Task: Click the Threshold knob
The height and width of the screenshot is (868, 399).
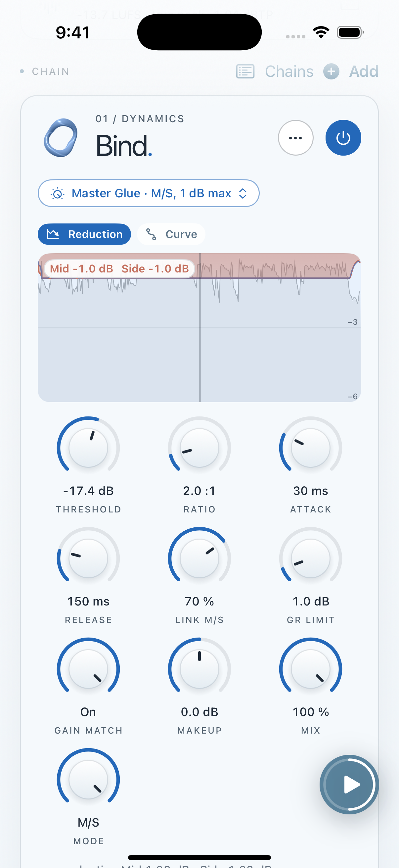Action: coord(88,448)
